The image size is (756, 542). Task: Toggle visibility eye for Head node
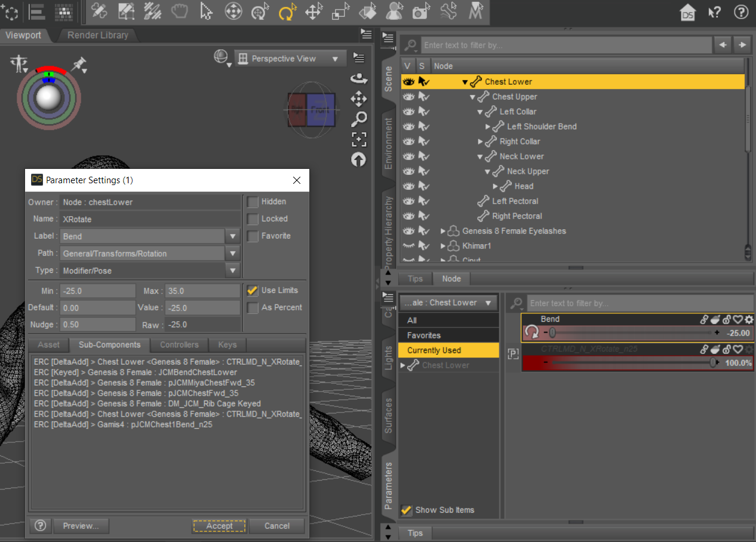(408, 186)
